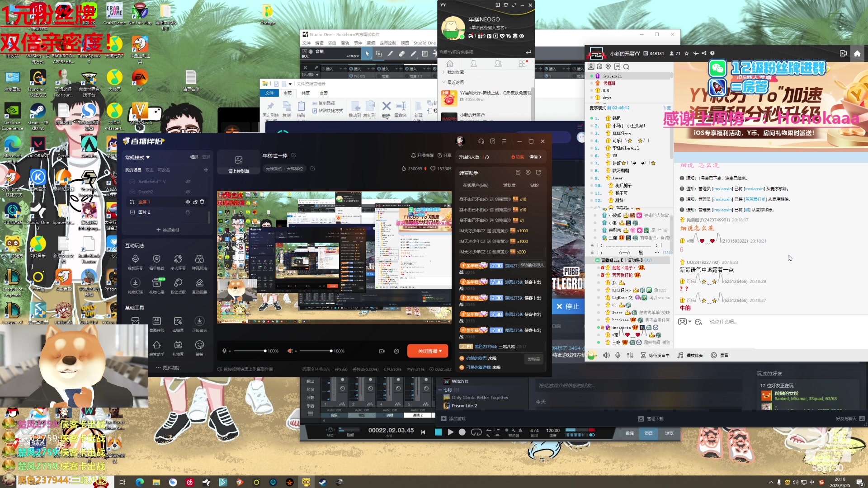The image size is (868, 488).
Task: Open the 星海任务 tool icon
Action: [156, 324]
